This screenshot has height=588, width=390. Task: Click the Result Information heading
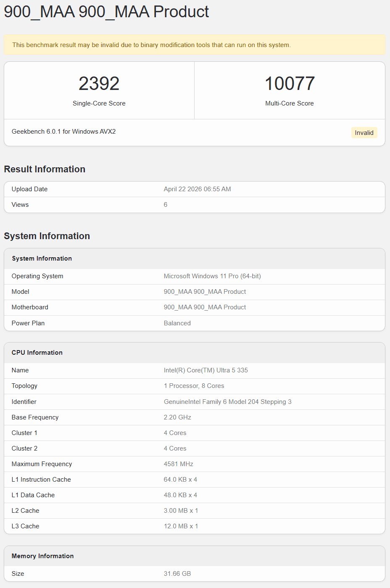(45, 169)
